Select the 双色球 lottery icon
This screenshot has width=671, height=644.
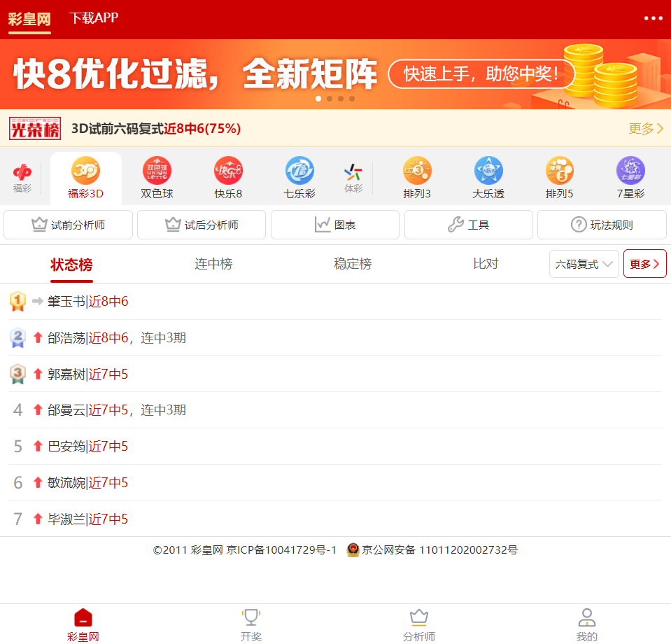tap(157, 178)
